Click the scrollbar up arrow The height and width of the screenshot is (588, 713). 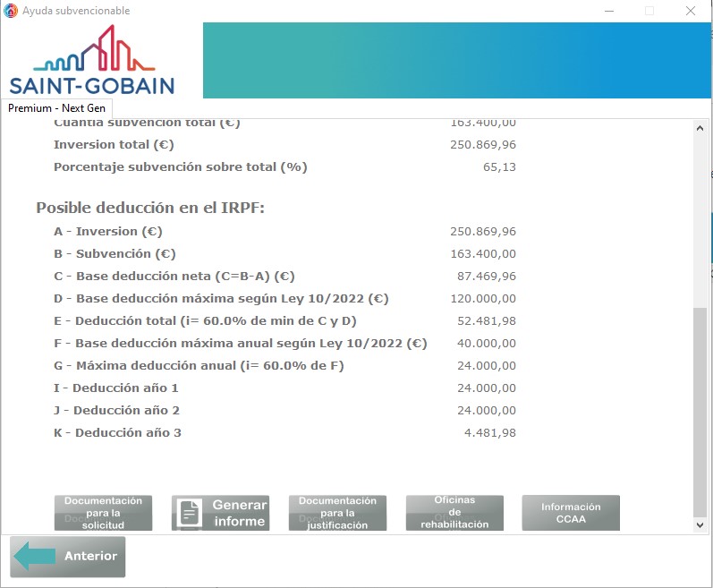pos(700,129)
